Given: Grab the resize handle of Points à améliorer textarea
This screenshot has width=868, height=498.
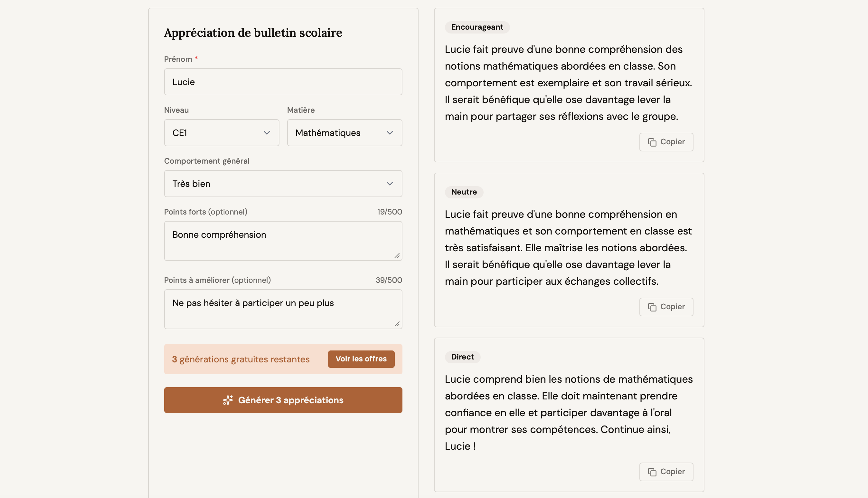Looking at the screenshot, I should click(397, 324).
